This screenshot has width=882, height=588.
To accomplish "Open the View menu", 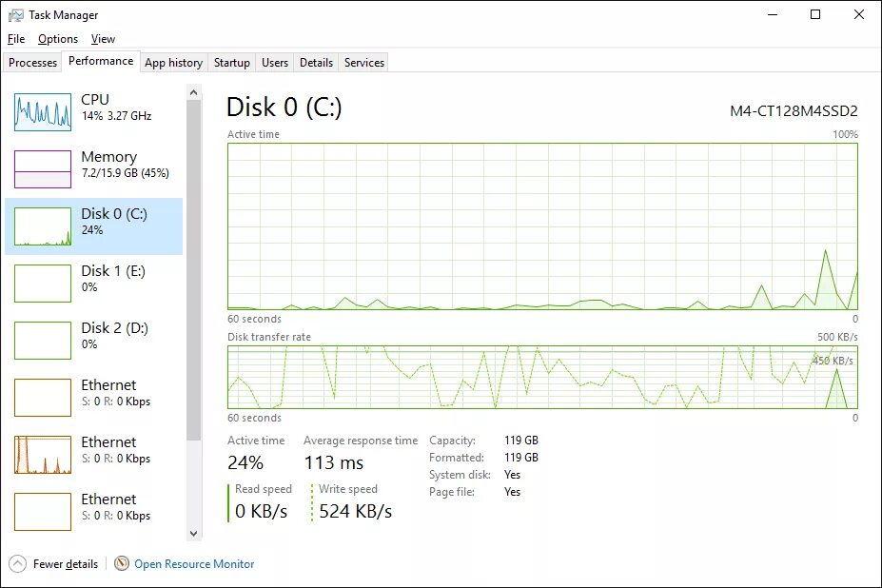I will pos(103,39).
